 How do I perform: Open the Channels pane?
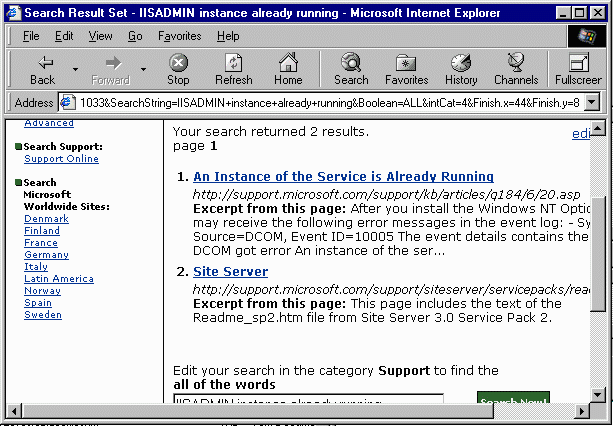515,68
